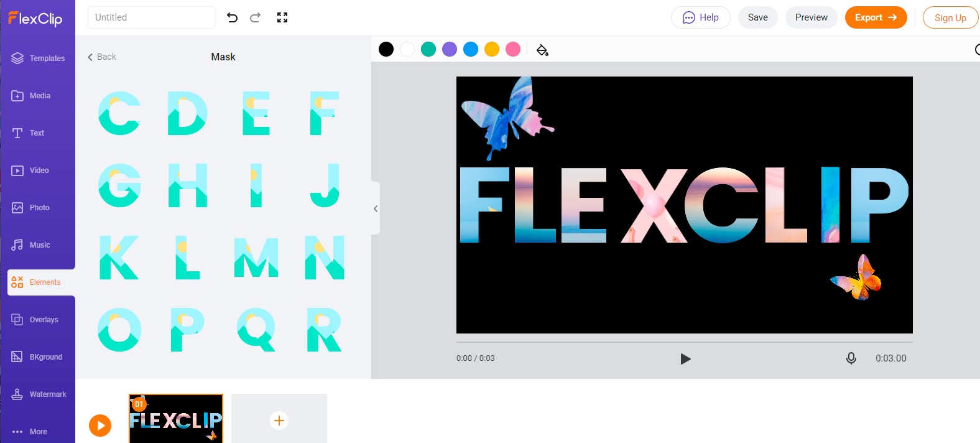Select the letter K mask

tap(119, 258)
